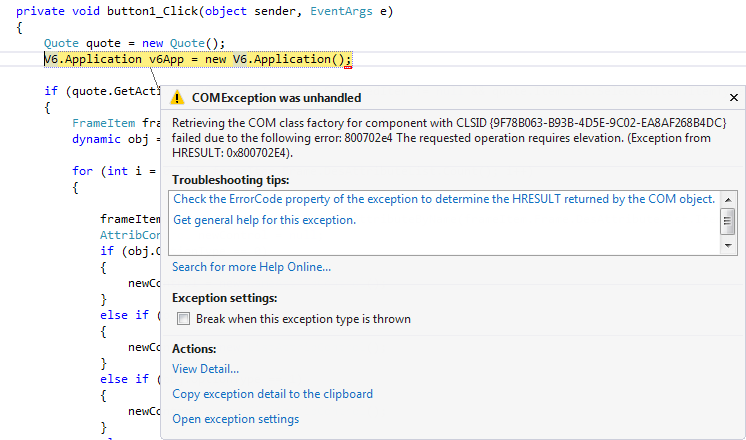This screenshot has height=440, width=746.
Task: Open Get general help for this exception
Action: (x=265, y=220)
